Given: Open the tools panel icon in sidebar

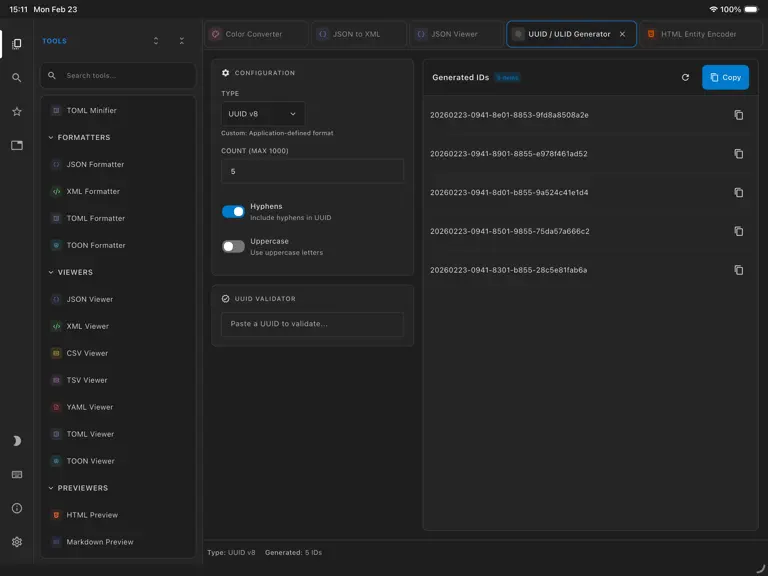Looking at the screenshot, I should (17, 44).
